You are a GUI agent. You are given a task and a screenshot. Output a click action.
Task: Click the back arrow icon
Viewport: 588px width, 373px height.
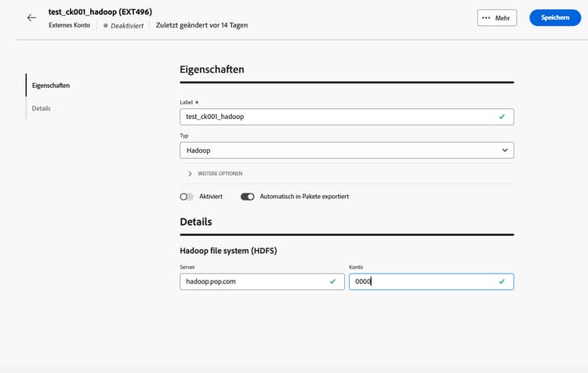click(31, 17)
